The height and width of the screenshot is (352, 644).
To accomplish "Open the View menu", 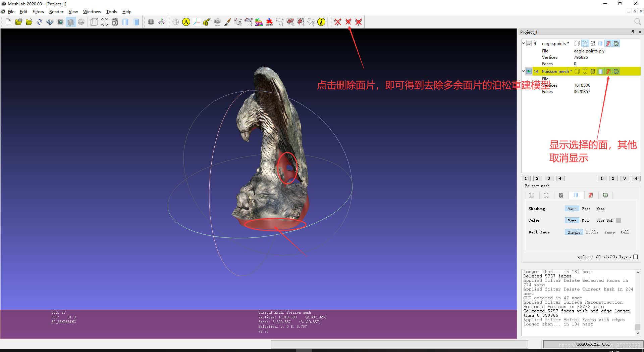I will (x=73, y=11).
